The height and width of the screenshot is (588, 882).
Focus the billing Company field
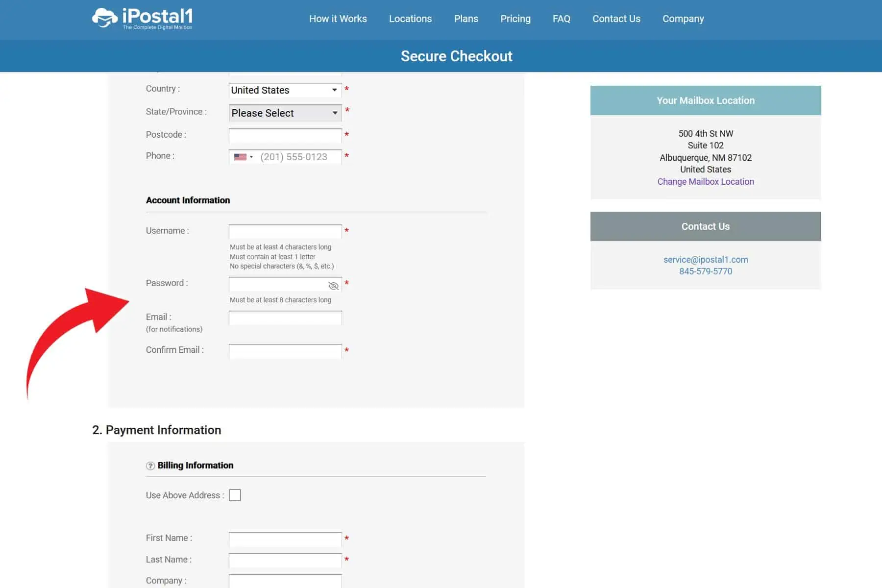click(285, 581)
